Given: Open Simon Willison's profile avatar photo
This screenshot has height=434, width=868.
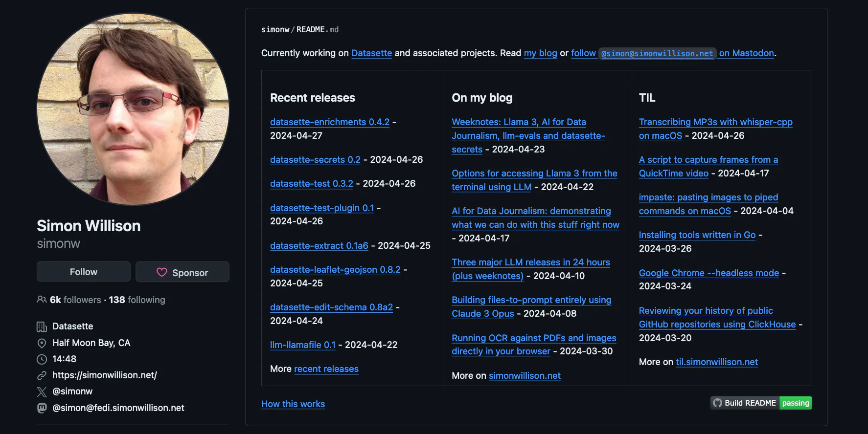Looking at the screenshot, I should pyautogui.click(x=133, y=109).
